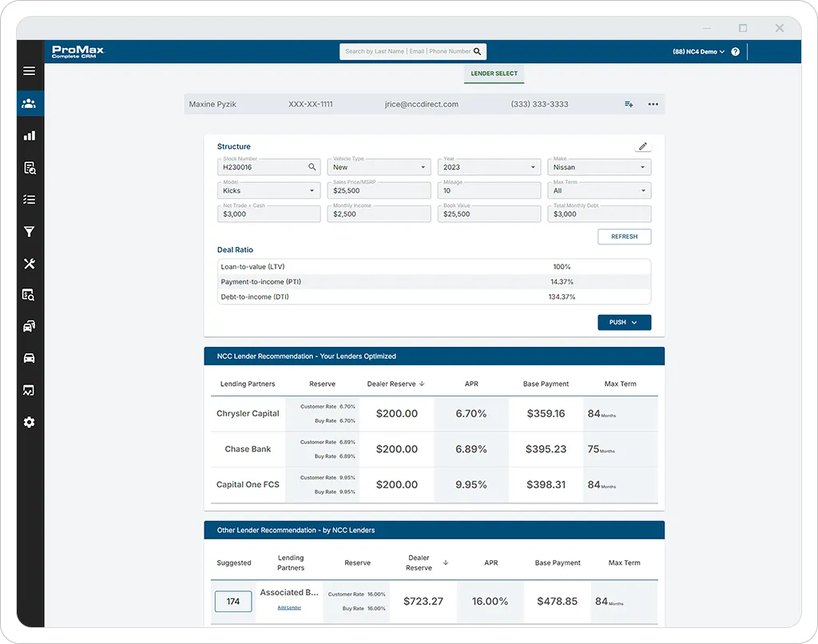Viewport: 818px width, 644px height.
Task: Click the Add Lender link
Action: 289,607
